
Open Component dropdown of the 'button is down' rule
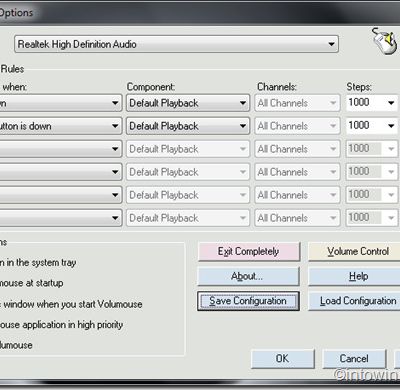[x=188, y=126]
